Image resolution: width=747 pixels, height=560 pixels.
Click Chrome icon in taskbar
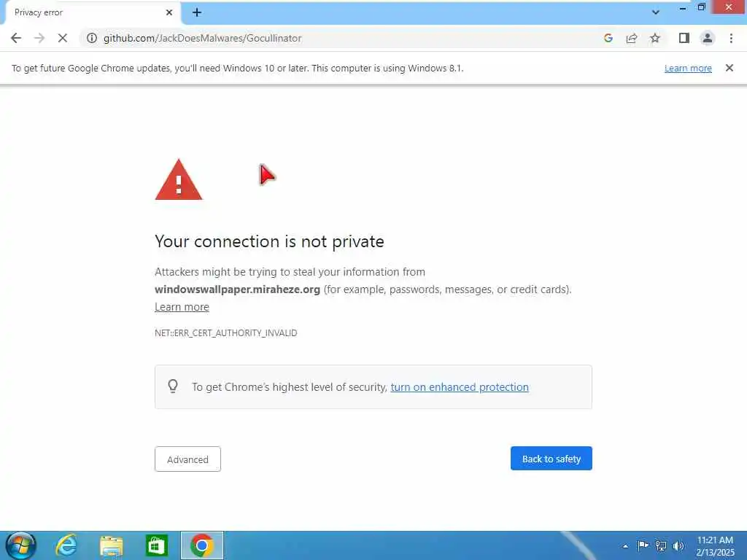click(x=202, y=545)
